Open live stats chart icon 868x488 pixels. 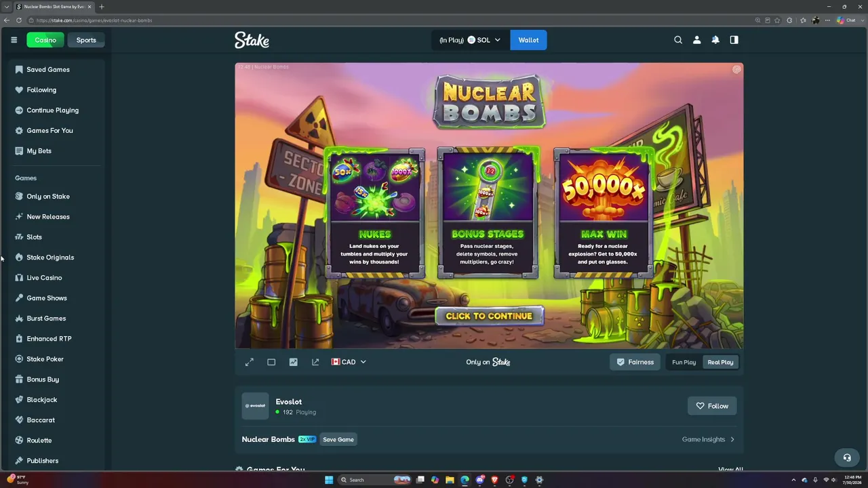point(293,362)
